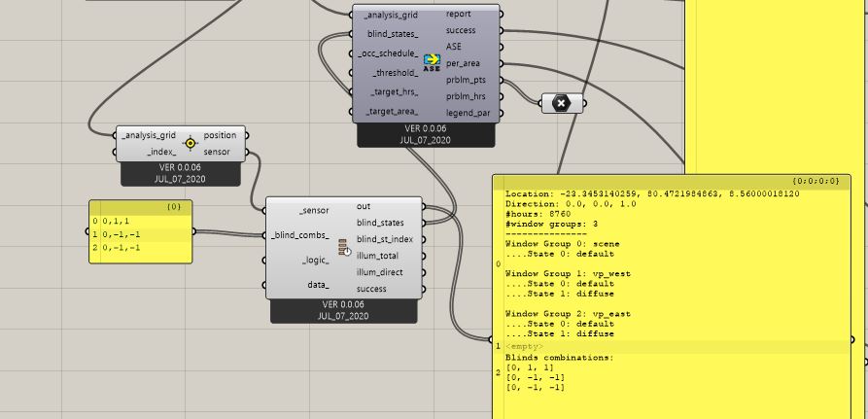
Task: Click input grip of large output panel
Action: (491, 339)
